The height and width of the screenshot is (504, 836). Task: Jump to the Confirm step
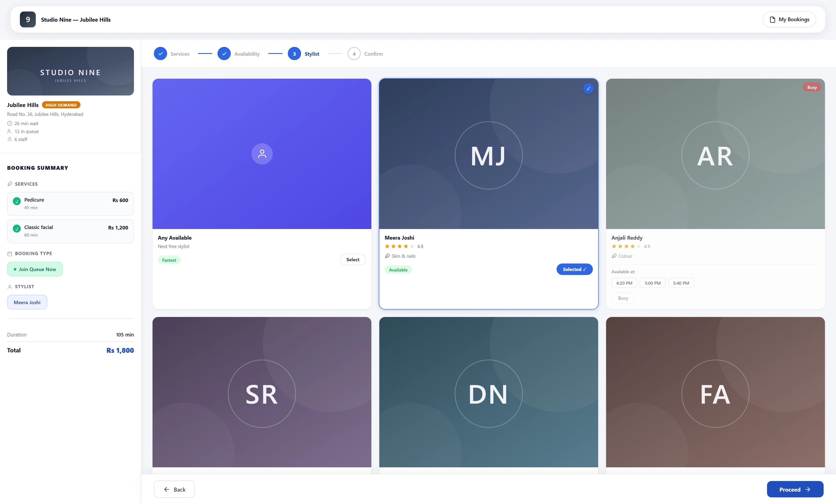click(365, 54)
